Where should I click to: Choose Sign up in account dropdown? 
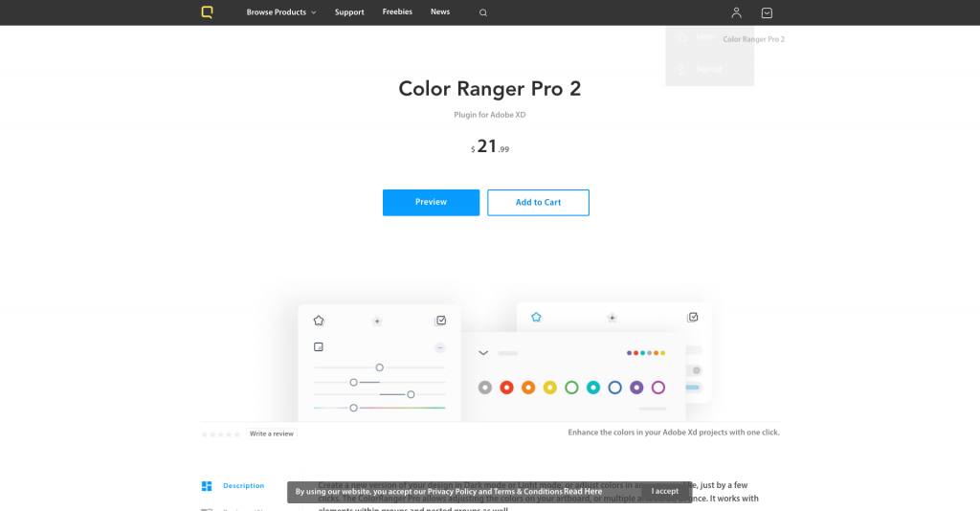point(709,69)
